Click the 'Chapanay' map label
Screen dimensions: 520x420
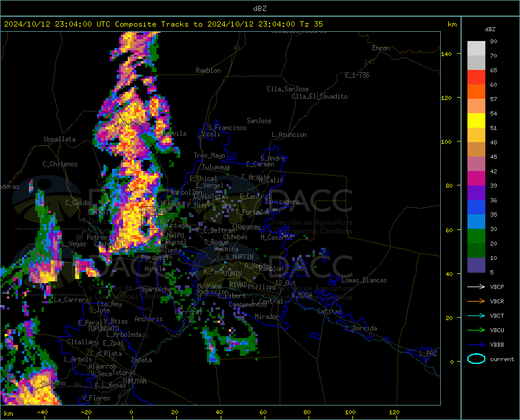tap(246, 226)
